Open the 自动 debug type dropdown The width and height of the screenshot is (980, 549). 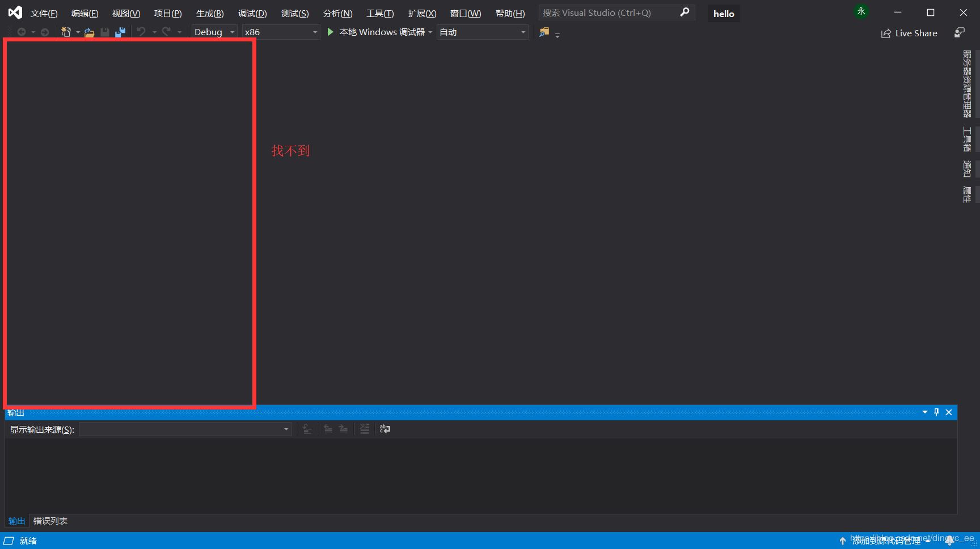[x=483, y=32]
